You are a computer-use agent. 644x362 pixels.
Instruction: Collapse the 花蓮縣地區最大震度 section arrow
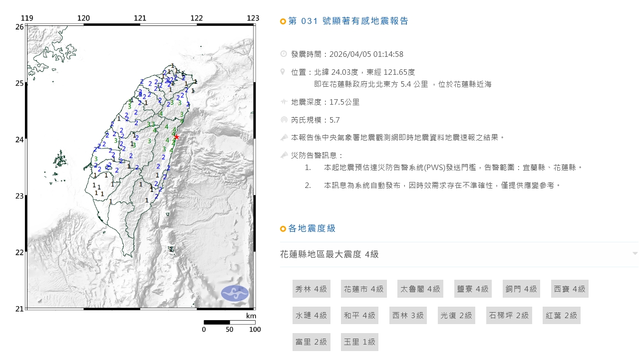(635, 254)
